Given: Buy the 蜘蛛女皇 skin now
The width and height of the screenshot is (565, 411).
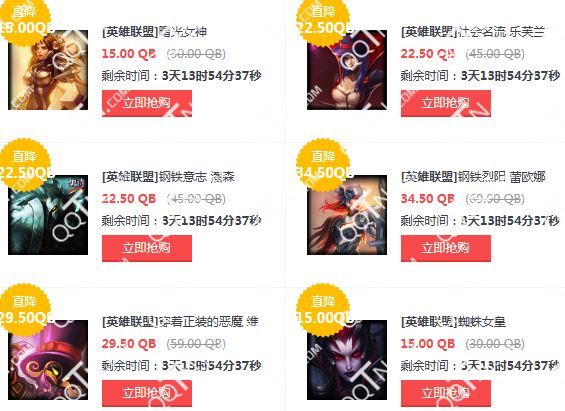Looking at the screenshot, I should click(446, 393).
